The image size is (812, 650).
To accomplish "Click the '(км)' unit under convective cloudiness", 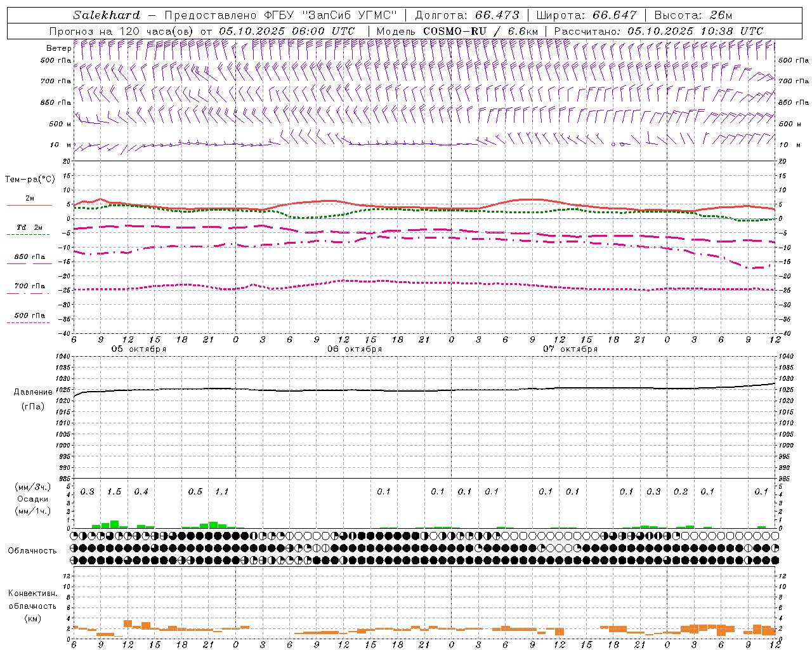I will click(x=32, y=618).
